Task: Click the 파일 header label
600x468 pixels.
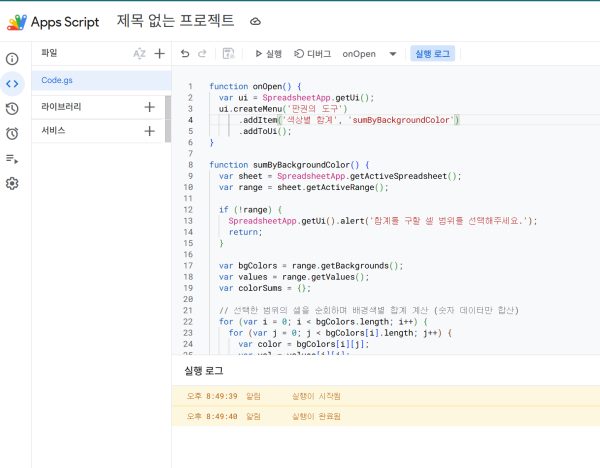Action: tap(49, 53)
